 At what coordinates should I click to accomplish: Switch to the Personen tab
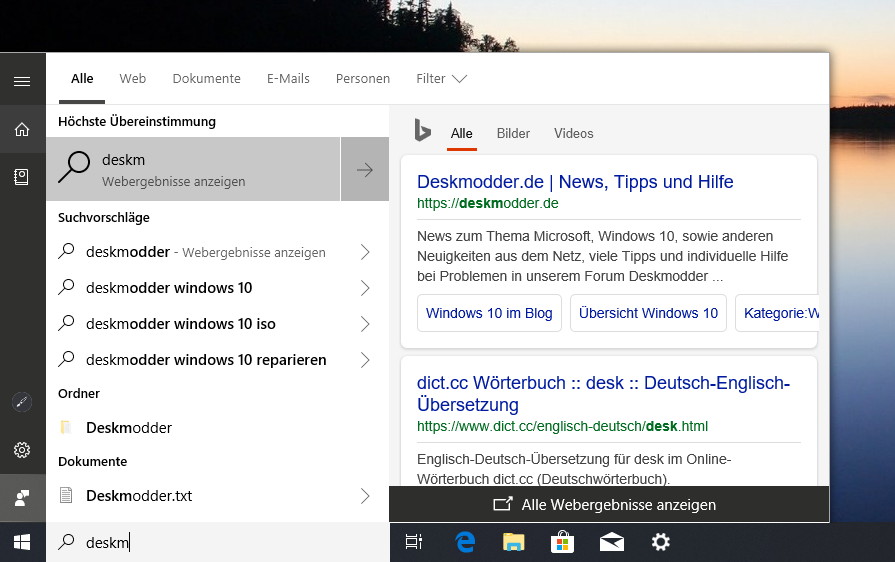363,79
